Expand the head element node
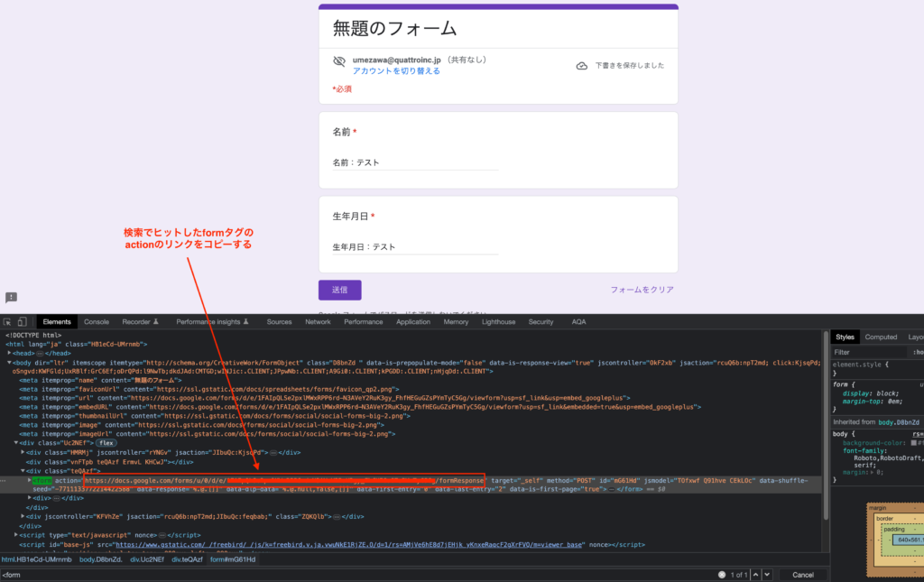 pyautogui.click(x=9, y=353)
